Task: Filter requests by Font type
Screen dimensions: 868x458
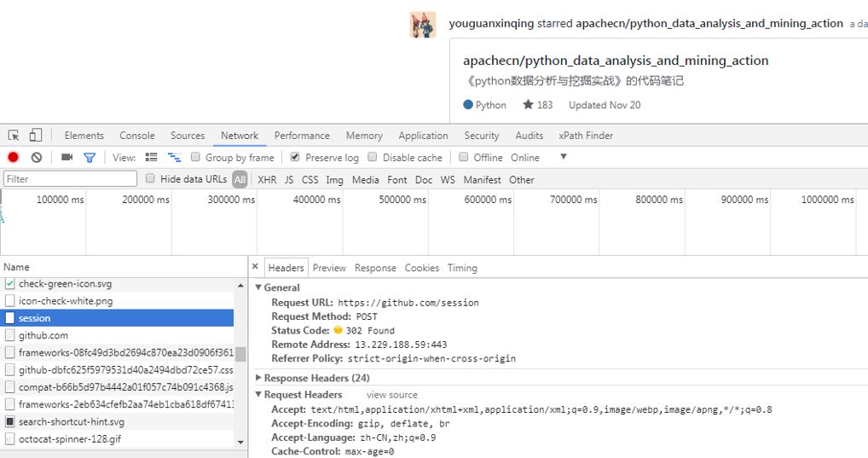Action: pos(397,180)
